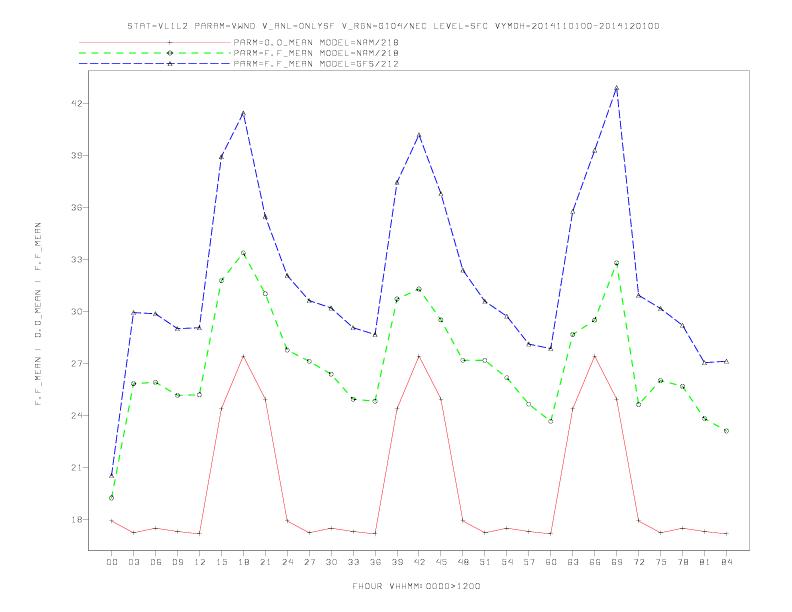Click the circle marker on the green legend line
Viewport: 792px width, 612px height.
click(170, 53)
